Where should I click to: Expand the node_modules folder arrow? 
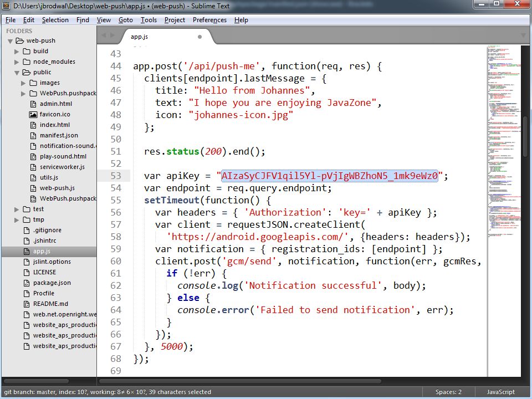coord(17,62)
